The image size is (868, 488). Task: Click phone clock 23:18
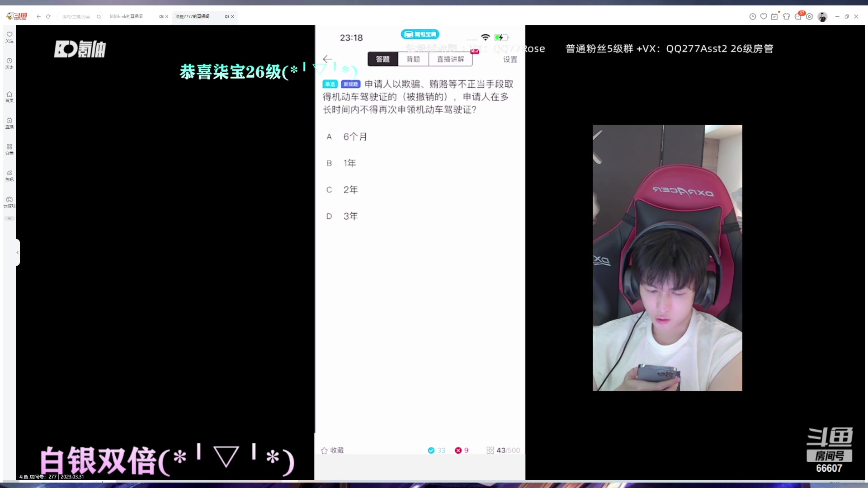click(x=351, y=38)
